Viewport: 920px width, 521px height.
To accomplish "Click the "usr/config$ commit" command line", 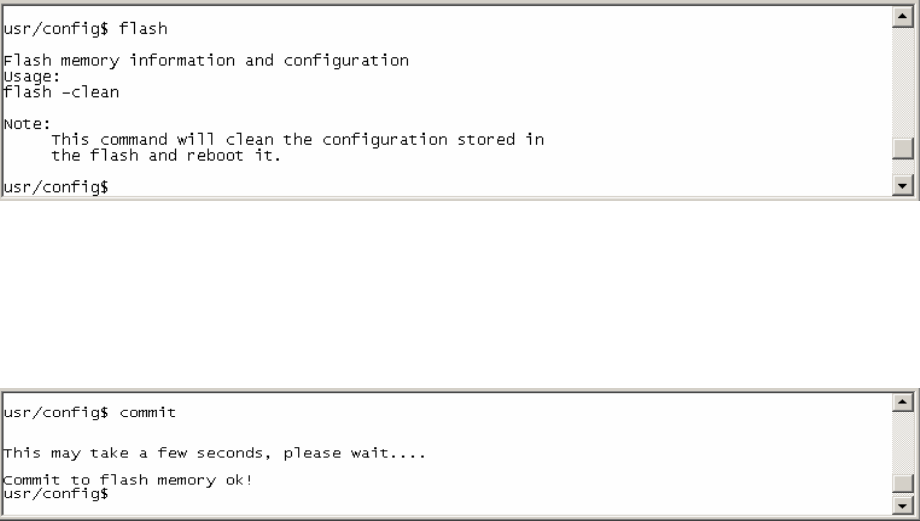I will 90,412.
